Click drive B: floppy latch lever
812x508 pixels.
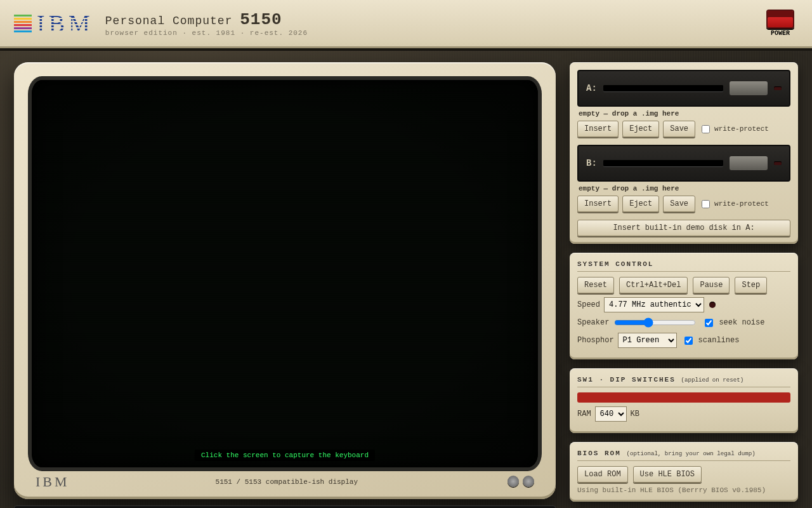(x=748, y=163)
